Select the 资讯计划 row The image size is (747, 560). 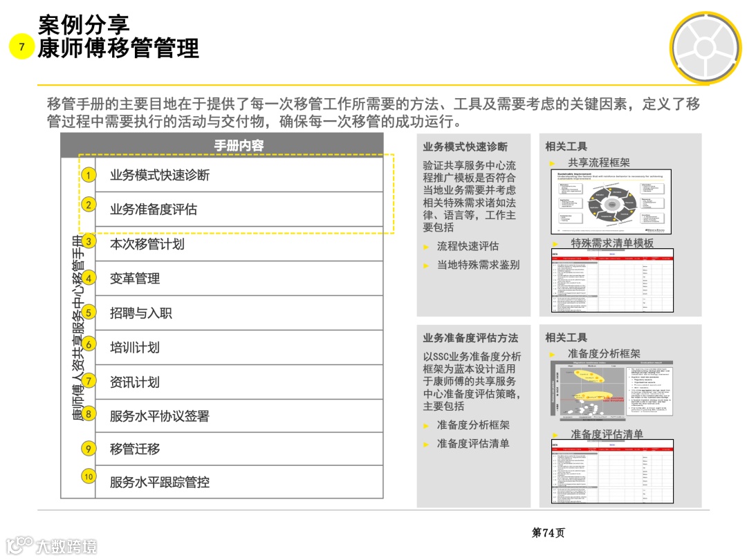pyautogui.click(x=239, y=382)
